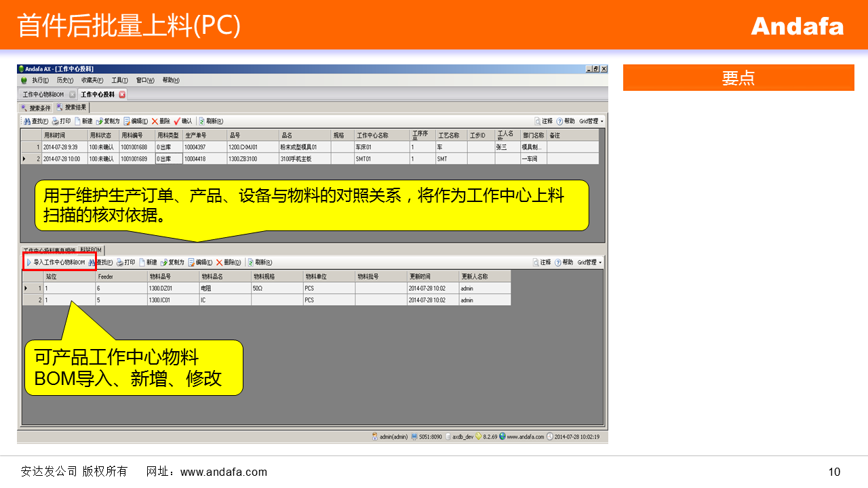868x488 pixels.
Task: Open the 工具 menu
Action: pos(119,80)
